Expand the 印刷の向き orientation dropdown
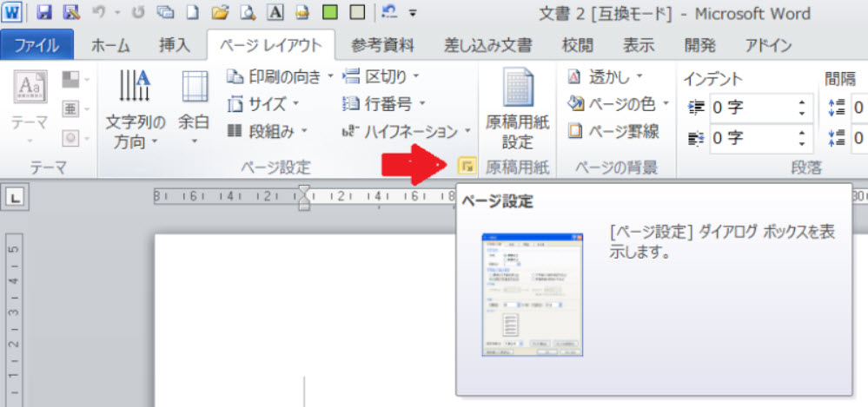Image resolution: width=868 pixels, height=407 pixels. point(280,77)
